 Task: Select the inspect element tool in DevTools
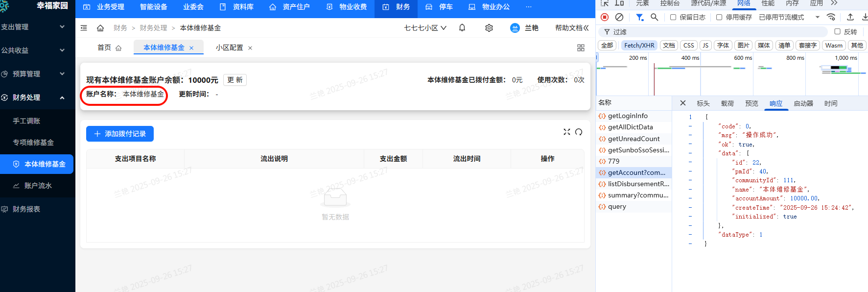click(605, 3)
